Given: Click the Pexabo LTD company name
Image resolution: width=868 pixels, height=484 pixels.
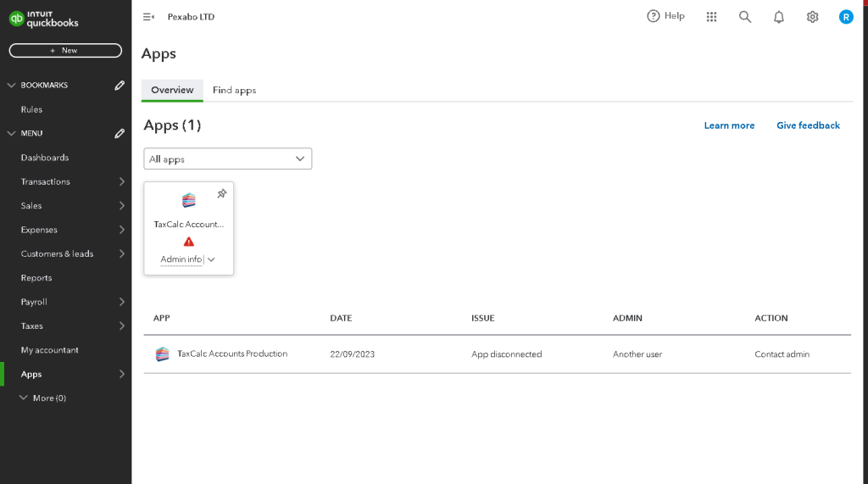Looking at the screenshot, I should (191, 17).
